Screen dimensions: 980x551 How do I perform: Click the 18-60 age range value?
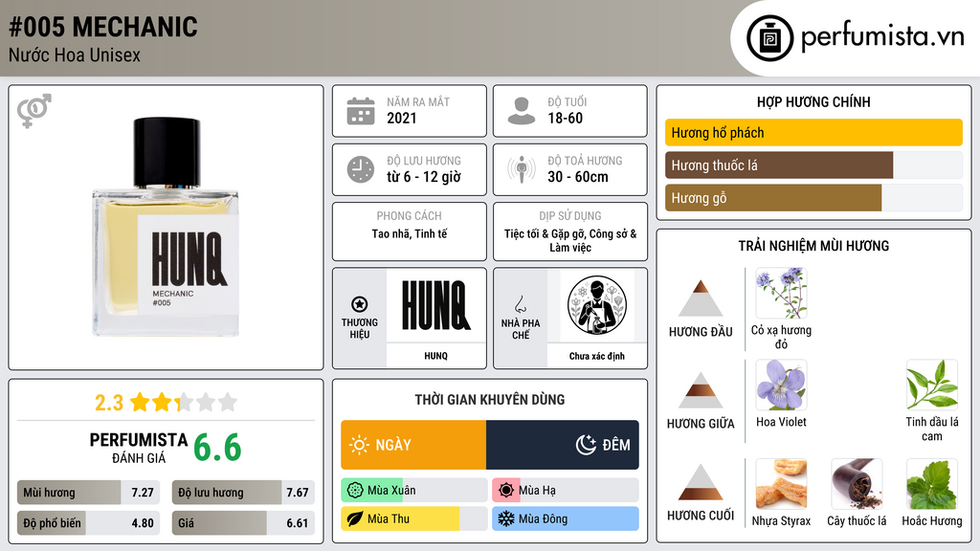click(x=565, y=118)
